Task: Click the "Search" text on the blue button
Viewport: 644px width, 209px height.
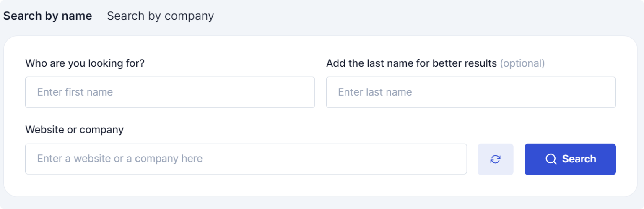Action: click(579, 159)
